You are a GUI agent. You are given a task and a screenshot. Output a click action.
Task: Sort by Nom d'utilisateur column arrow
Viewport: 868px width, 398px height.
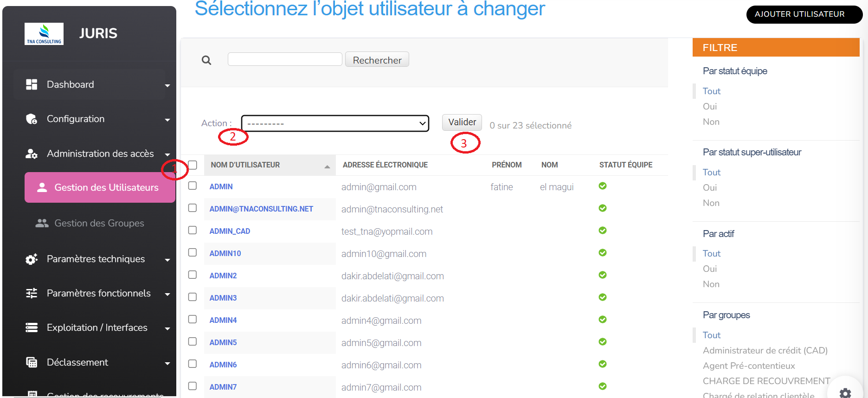(327, 167)
